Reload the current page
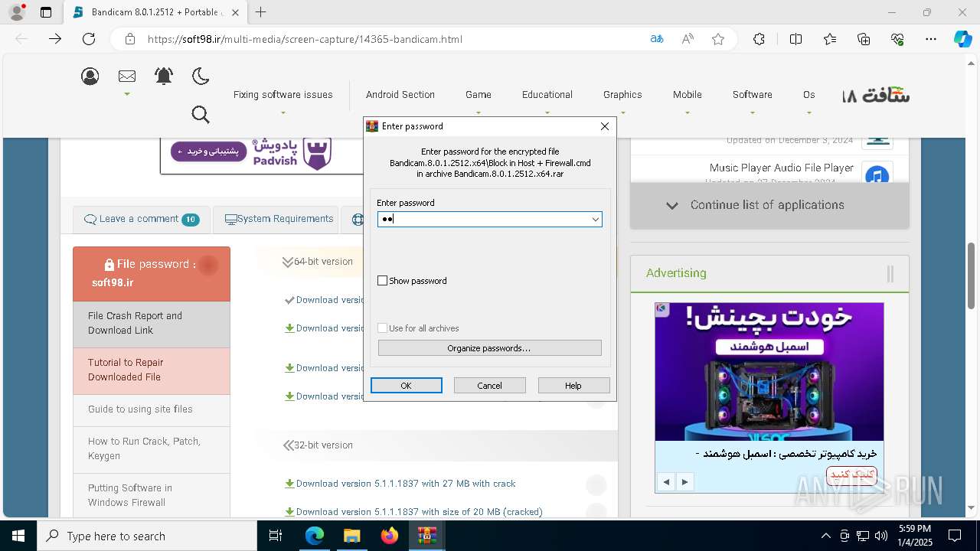 click(89, 39)
